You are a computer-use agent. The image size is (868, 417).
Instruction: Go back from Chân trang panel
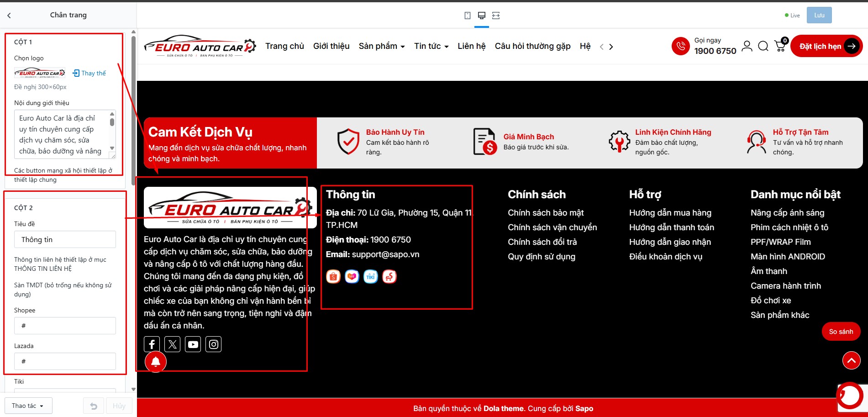point(9,15)
